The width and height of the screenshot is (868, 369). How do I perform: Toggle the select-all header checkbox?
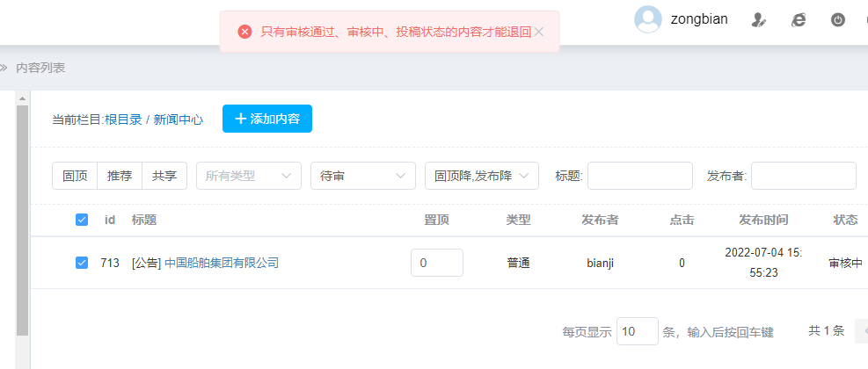click(82, 220)
